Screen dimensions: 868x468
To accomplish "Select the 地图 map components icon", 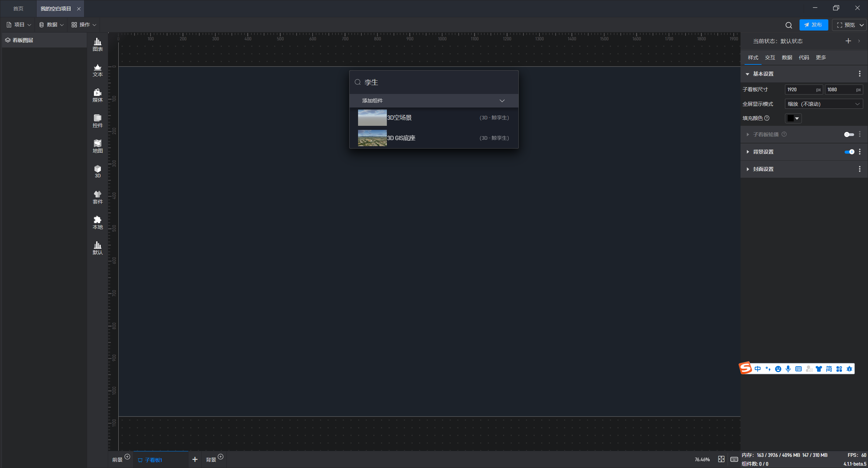I will (98, 146).
